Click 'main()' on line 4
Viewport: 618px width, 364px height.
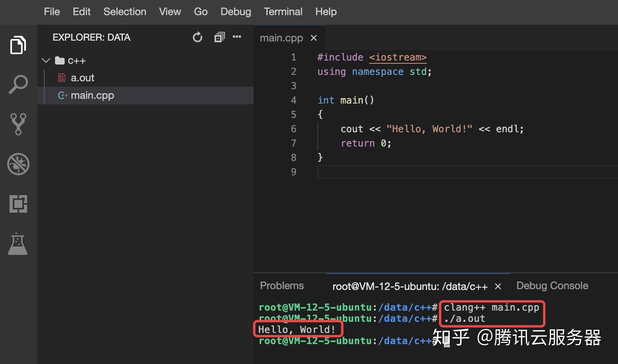[357, 100]
